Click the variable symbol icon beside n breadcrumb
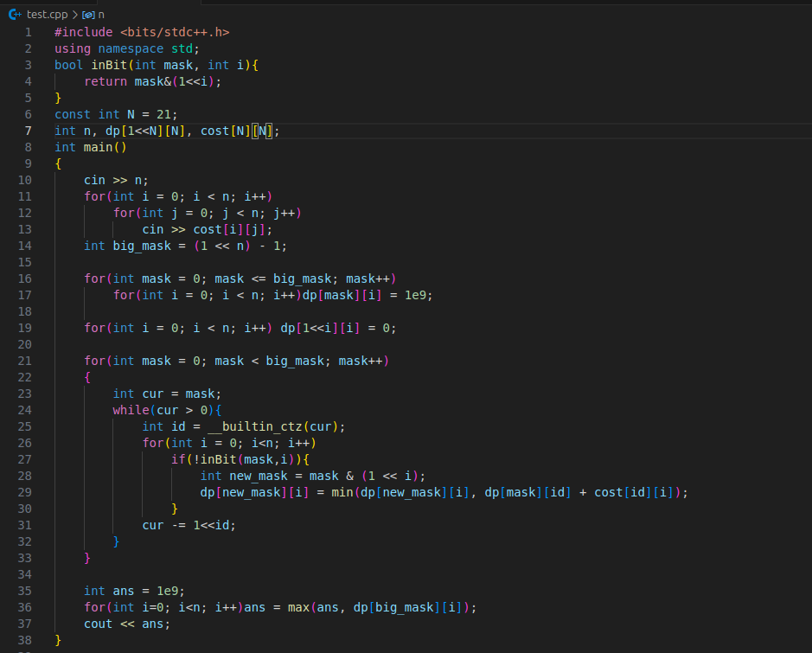 pyautogui.click(x=88, y=15)
